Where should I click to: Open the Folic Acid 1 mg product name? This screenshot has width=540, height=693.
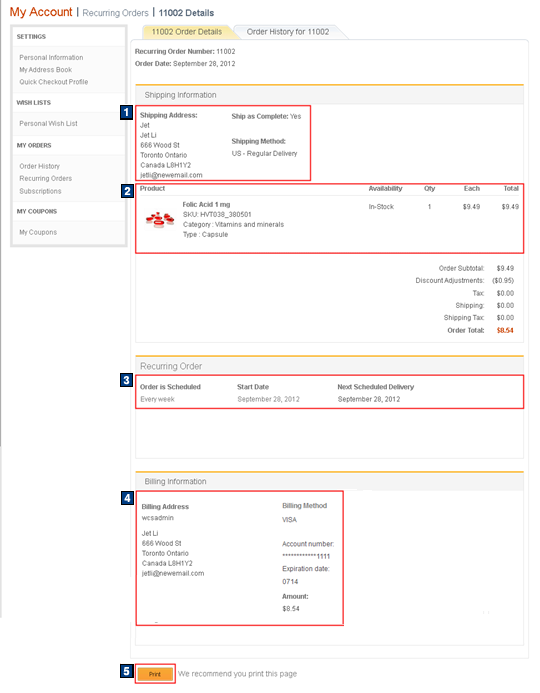pos(206,205)
